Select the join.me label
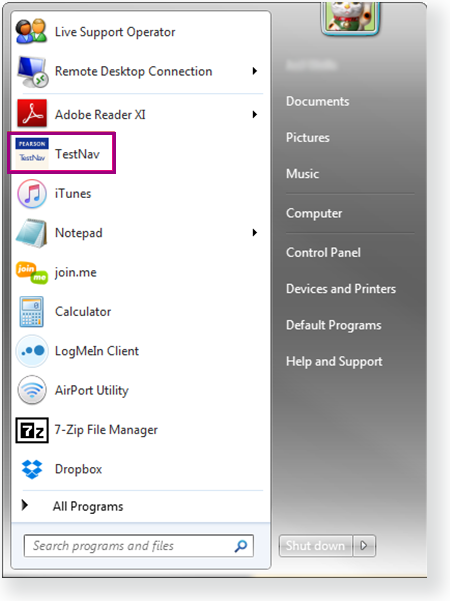The image size is (450, 601). (76, 273)
